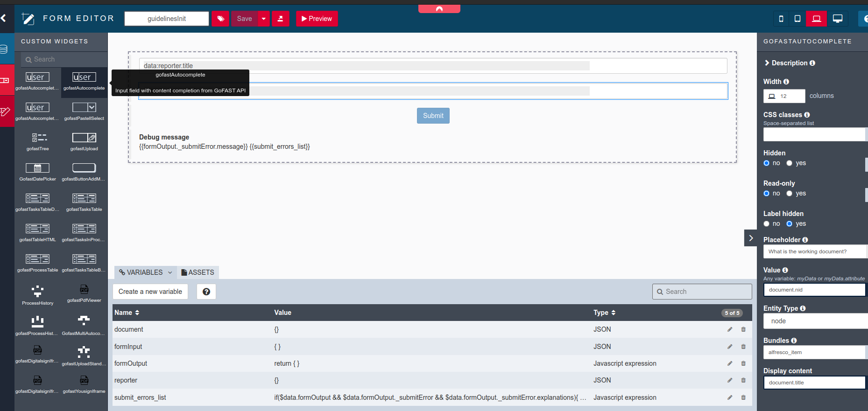Image resolution: width=868 pixels, height=411 pixels.
Task: Click Create a new variable
Action: click(x=150, y=292)
